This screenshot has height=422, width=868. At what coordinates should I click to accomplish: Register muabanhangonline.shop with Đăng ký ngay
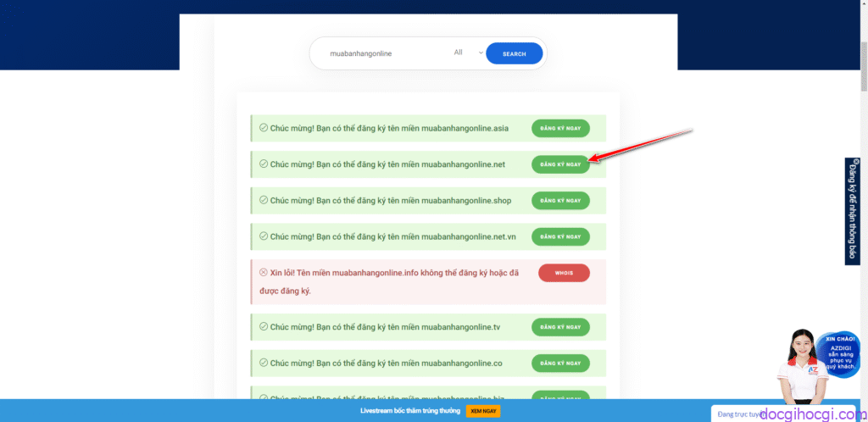[x=561, y=200]
